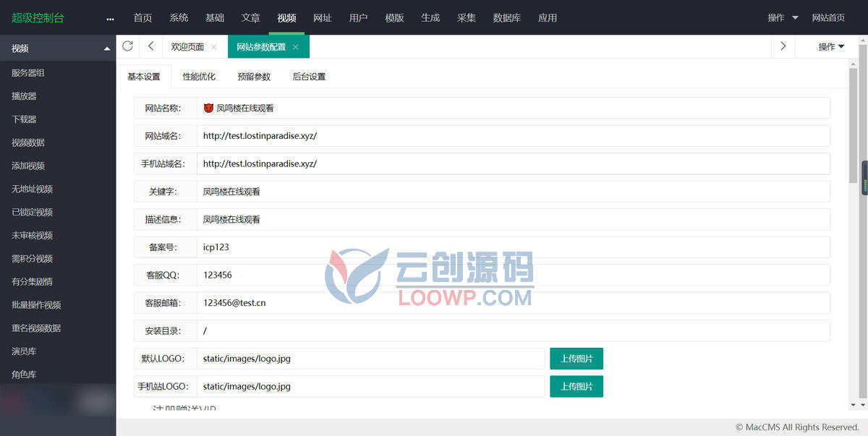Open 数据库 in the top navigation

coord(507,17)
